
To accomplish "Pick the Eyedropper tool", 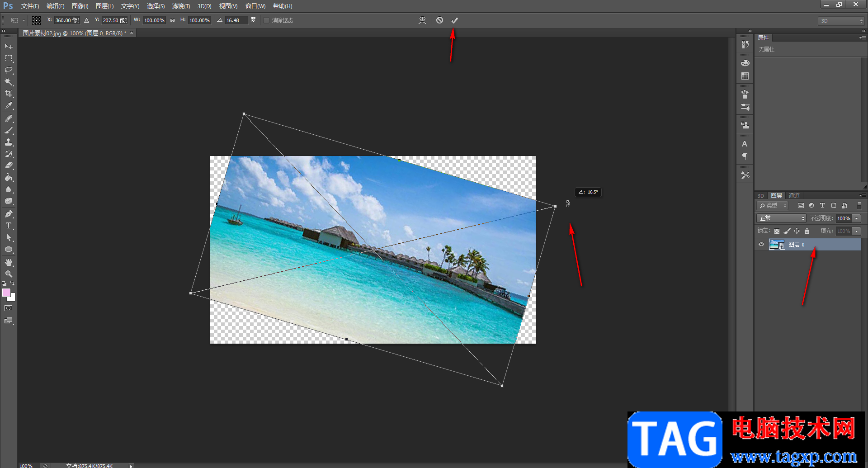I will (9, 106).
